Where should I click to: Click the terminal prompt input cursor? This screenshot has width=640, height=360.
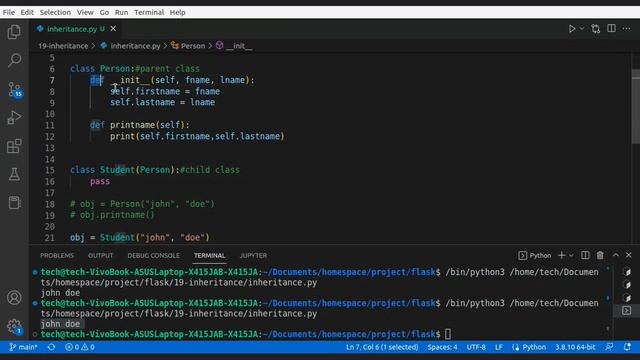[448, 334]
